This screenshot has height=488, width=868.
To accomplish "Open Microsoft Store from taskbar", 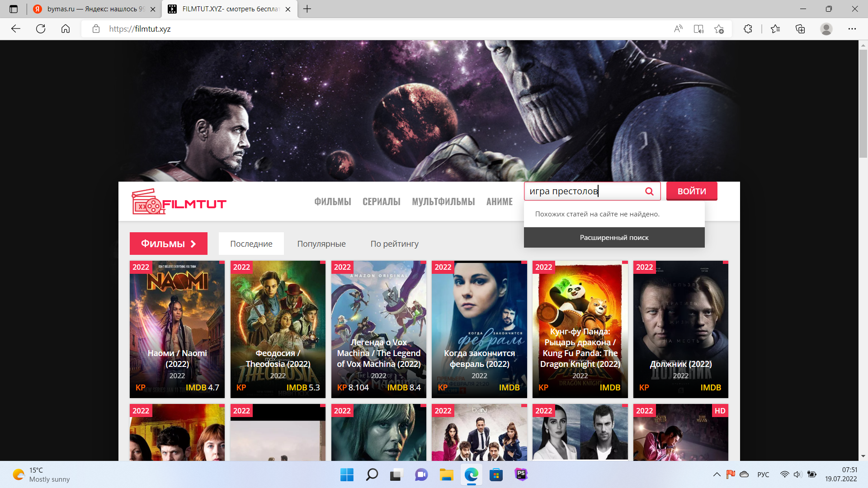I will pos(496,474).
